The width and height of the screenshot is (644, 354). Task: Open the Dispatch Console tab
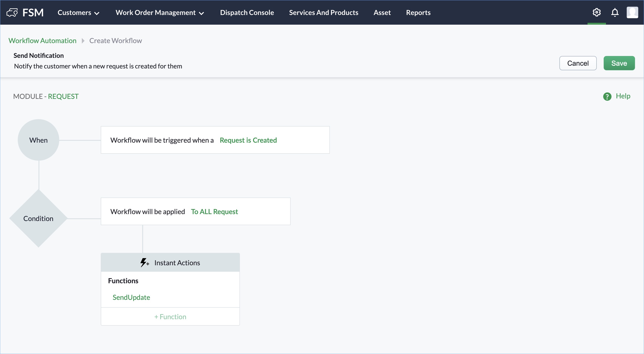247,12
